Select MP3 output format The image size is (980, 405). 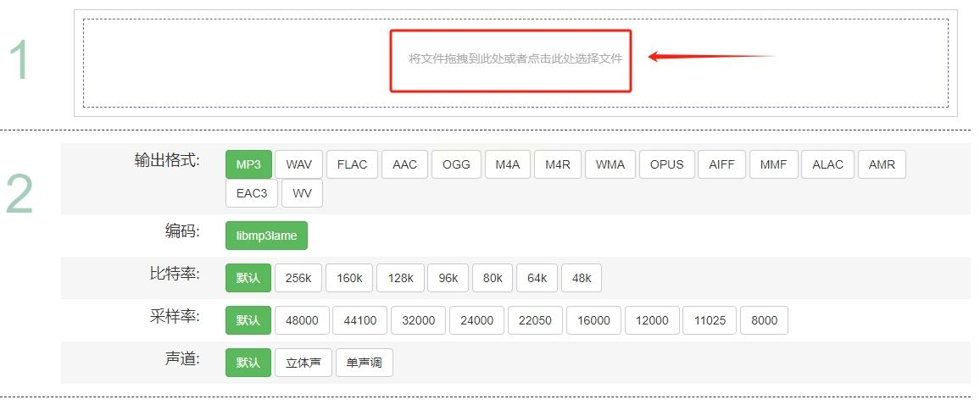point(248,164)
